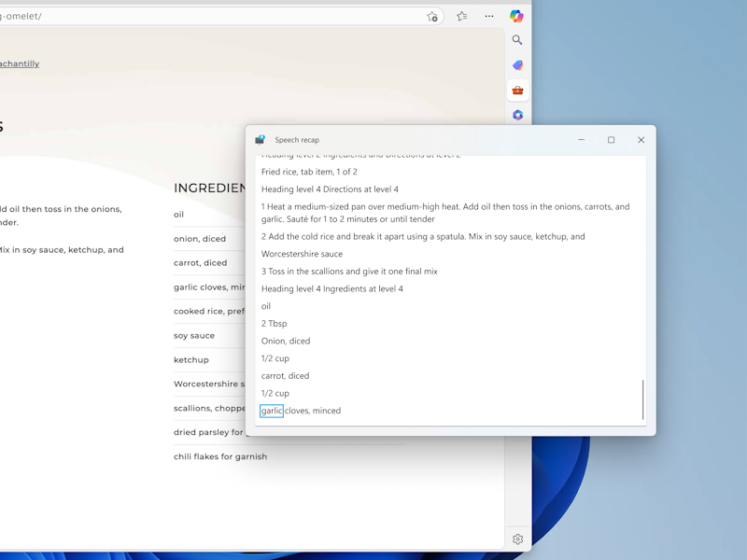Screen dimensions: 747x560
Task: Click 'Heading level 4 Ingredients at level 4' line
Action: 332,288
